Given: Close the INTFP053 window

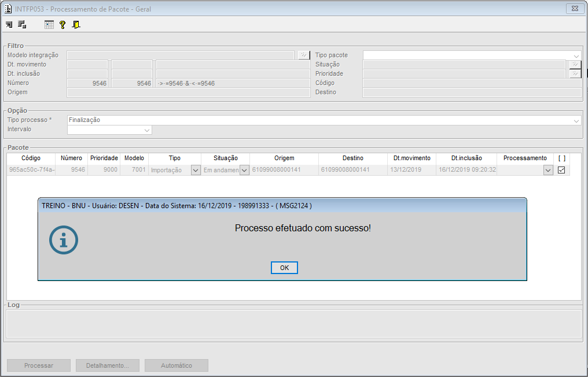Looking at the screenshot, I should click(x=575, y=9).
